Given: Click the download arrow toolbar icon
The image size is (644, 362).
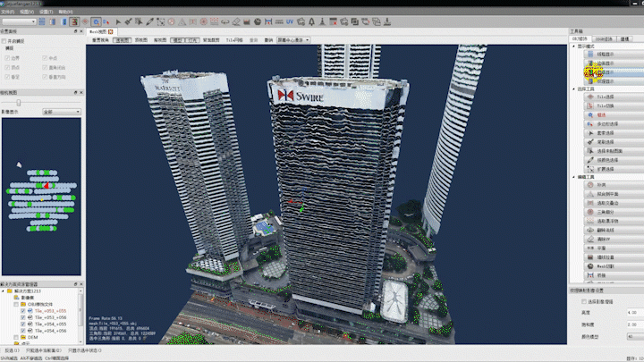Looking at the screenshot, I should pyautogui.click(x=387, y=21).
